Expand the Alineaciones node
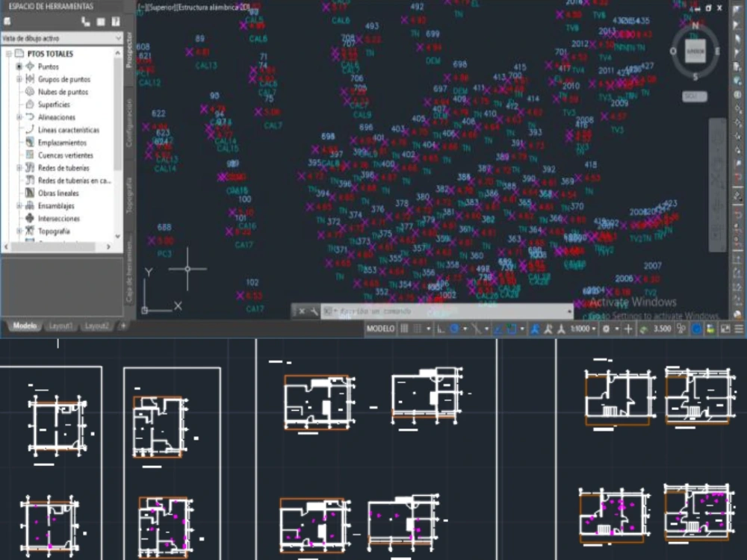This screenshot has width=747, height=560. tap(19, 116)
